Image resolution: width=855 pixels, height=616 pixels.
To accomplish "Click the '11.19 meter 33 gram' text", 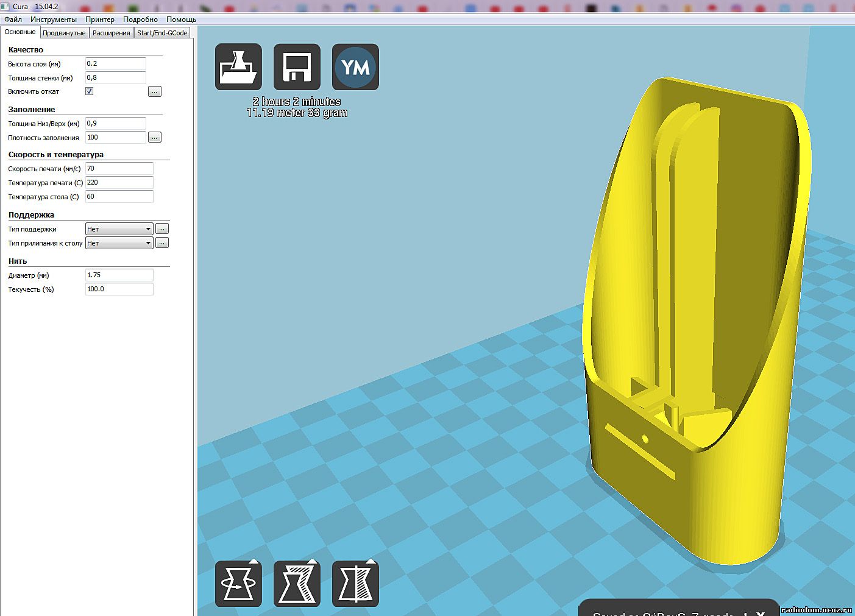I will click(297, 113).
